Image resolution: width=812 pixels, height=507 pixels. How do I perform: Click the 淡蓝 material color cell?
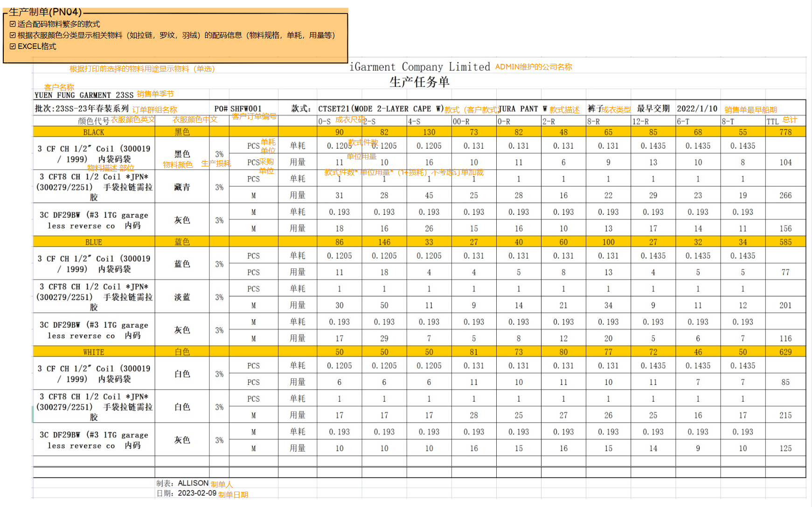182,297
